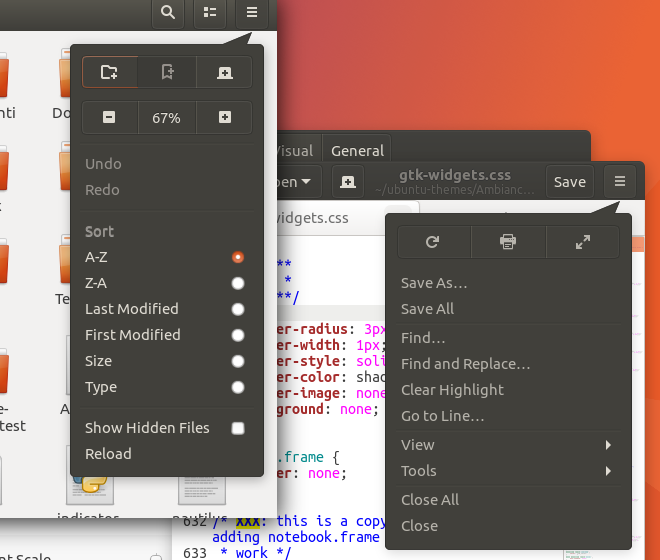Zoom in with the plus button
Image resolution: width=660 pixels, height=560 pixels.
pos(224,118)
